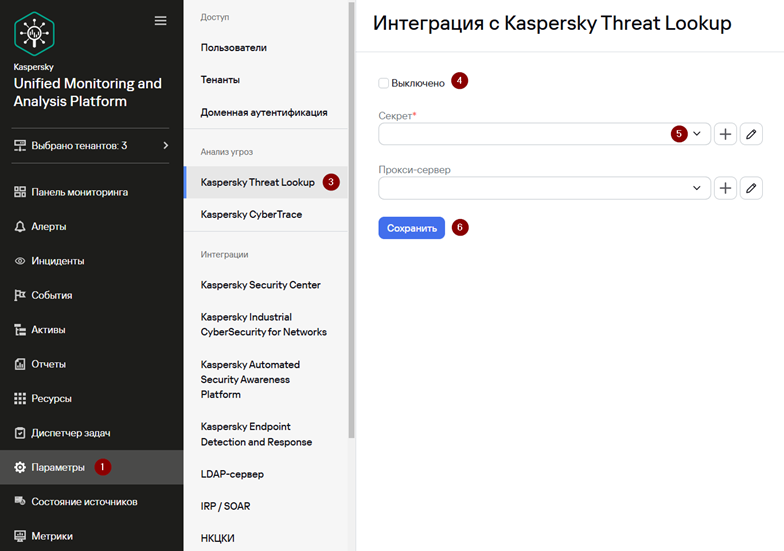Expand the tenant selection chevron
The image size is (784, 551).
(166, 146)
